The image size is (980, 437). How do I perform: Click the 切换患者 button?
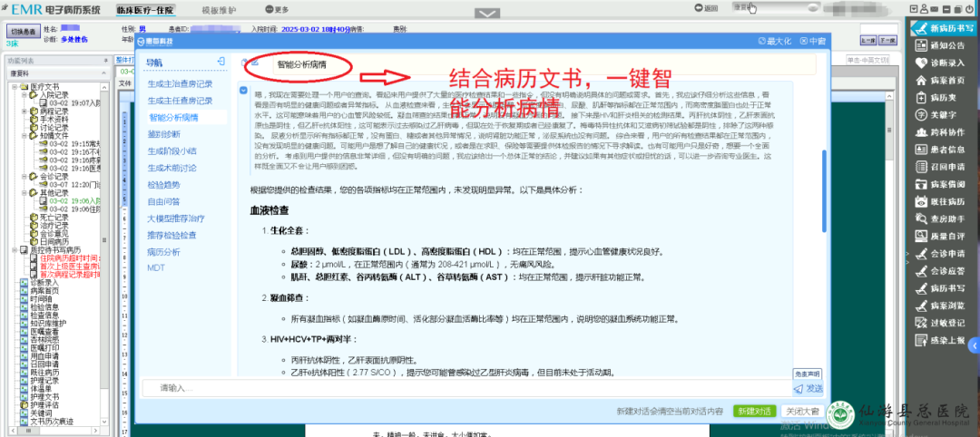point(23,31)
